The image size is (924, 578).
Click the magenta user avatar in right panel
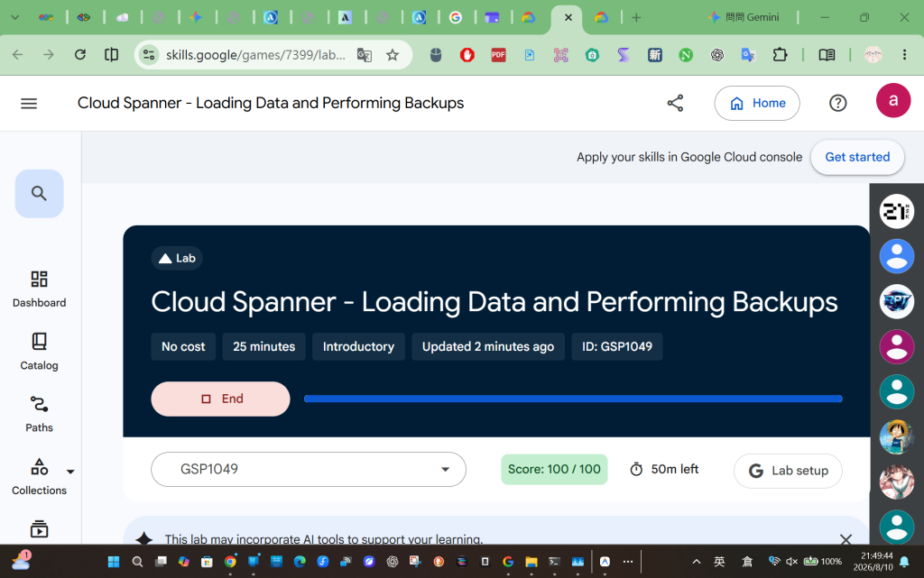click(x=896, y=346)
